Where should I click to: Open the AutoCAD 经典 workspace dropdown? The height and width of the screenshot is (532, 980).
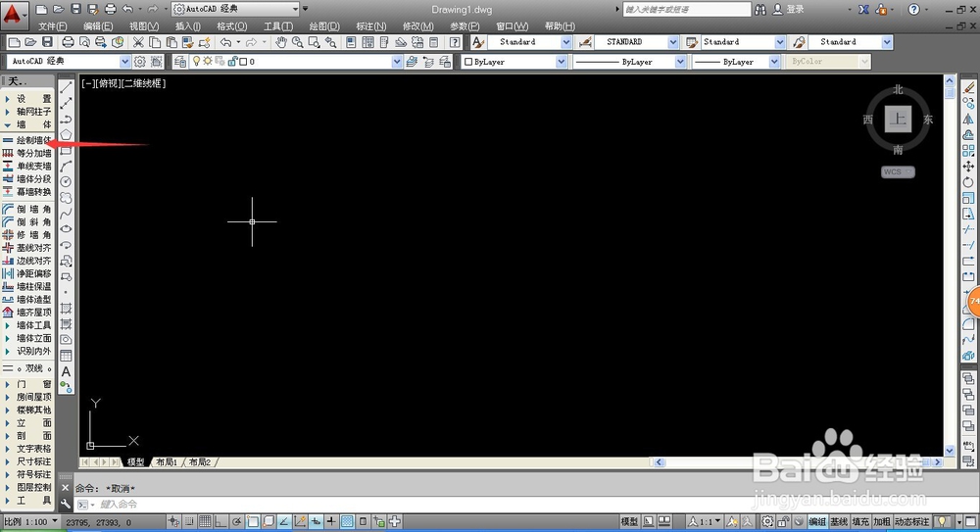[x=69, y=62]
